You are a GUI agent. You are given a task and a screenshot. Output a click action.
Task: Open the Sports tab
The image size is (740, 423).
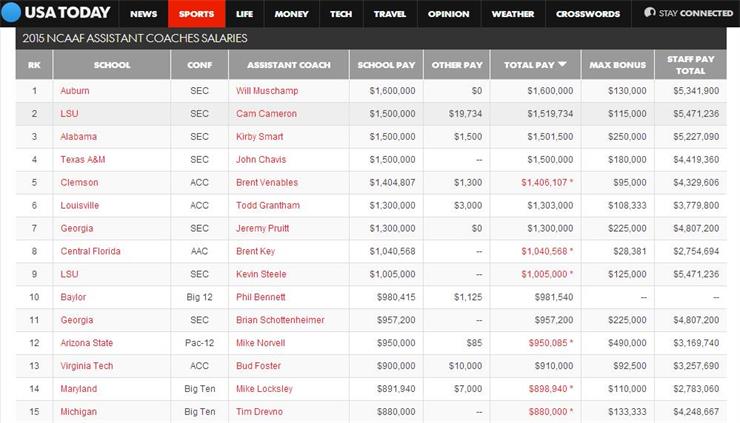196,14
